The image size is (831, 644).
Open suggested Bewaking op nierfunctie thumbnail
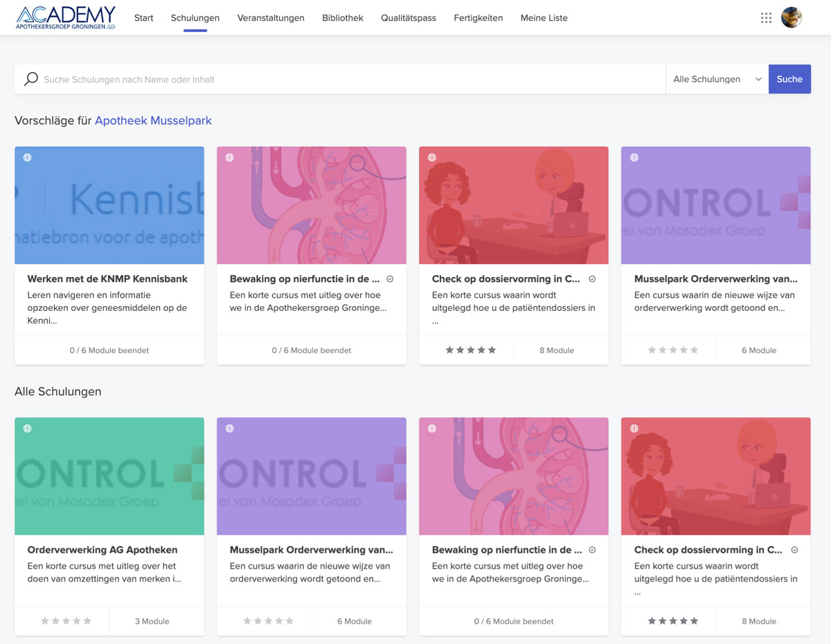coord(312,205)
